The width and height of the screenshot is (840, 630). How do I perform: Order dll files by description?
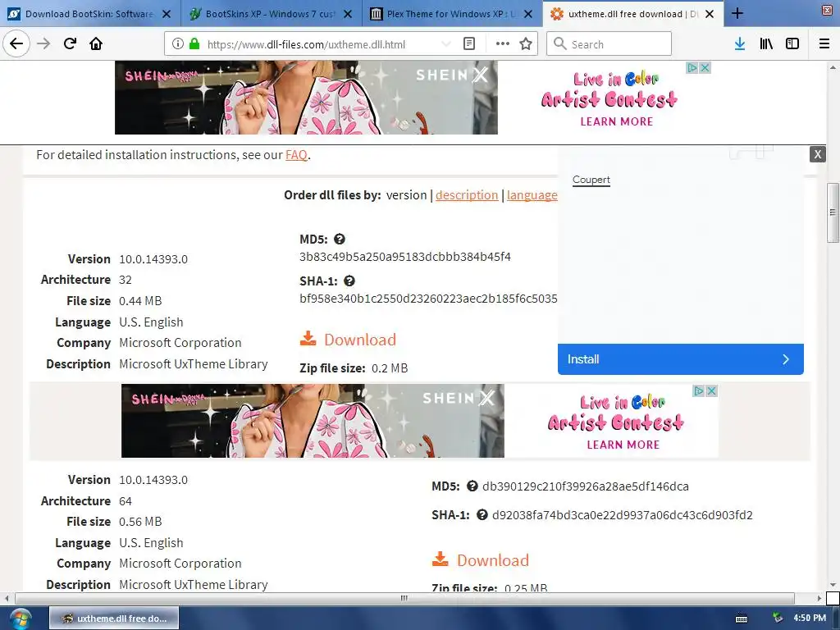point(467,195)
